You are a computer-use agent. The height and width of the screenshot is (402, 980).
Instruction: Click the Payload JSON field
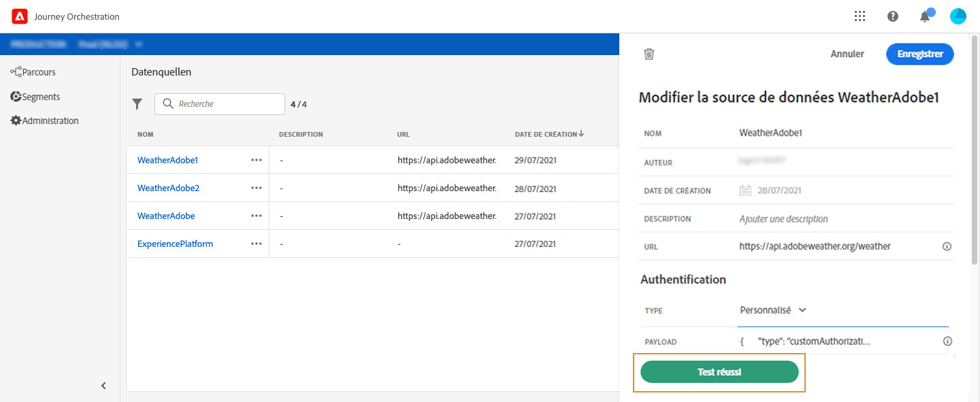point(805,341)
